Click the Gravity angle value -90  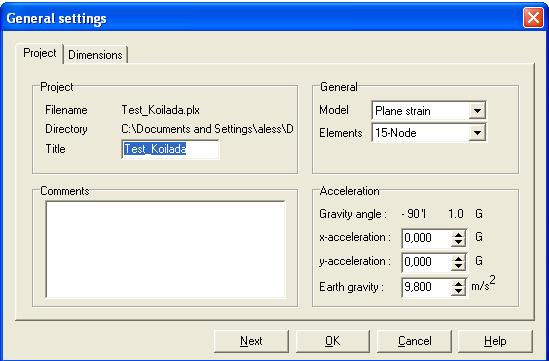point(414,214)
